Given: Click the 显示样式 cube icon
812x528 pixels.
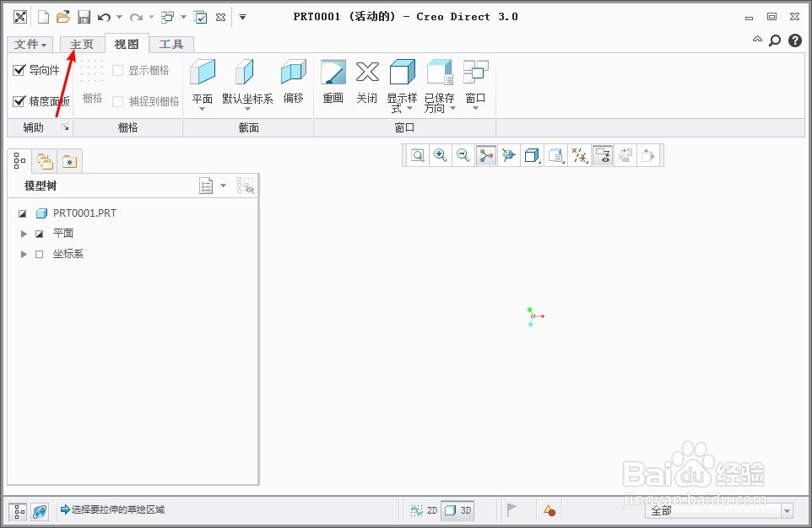Looking at the screenshot, I should pos(403,72).
